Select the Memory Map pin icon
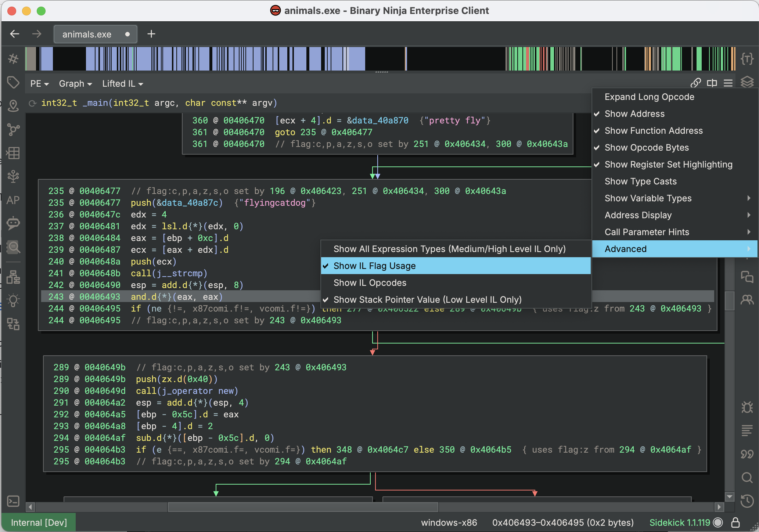 13,106
